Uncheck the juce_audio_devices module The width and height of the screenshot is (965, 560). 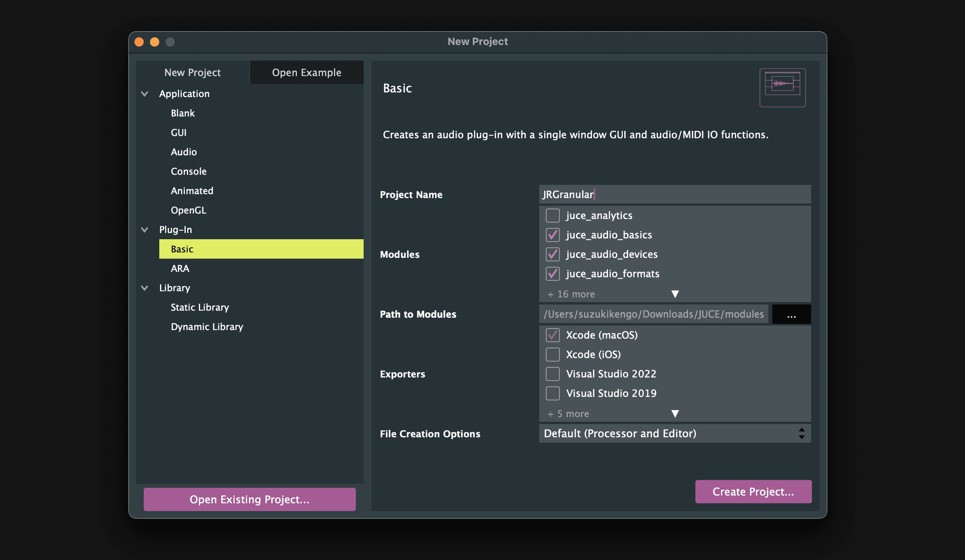click(x=552, y=254)
